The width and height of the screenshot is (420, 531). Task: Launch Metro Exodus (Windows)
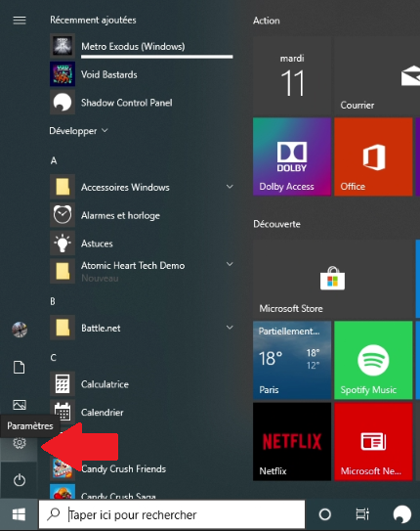tap(142, 46)
